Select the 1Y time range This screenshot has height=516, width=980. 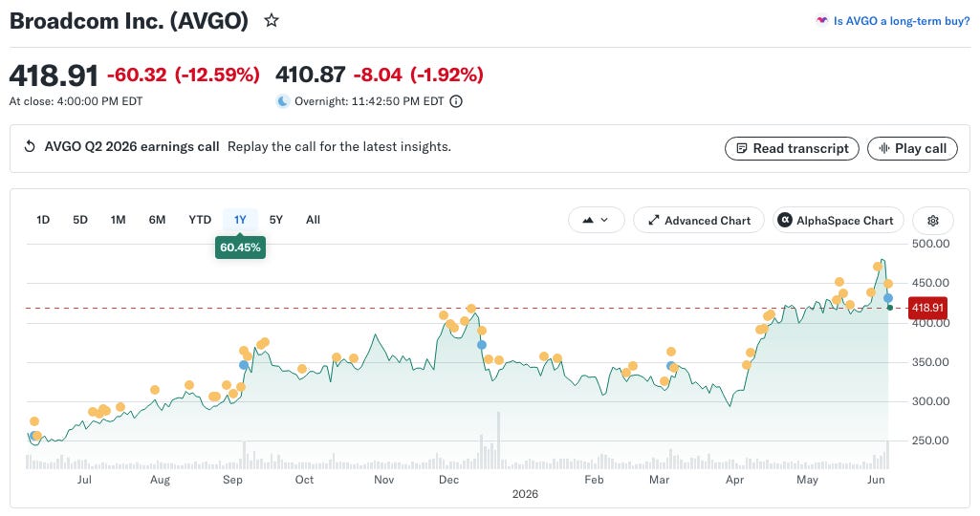tap(240, 220)
